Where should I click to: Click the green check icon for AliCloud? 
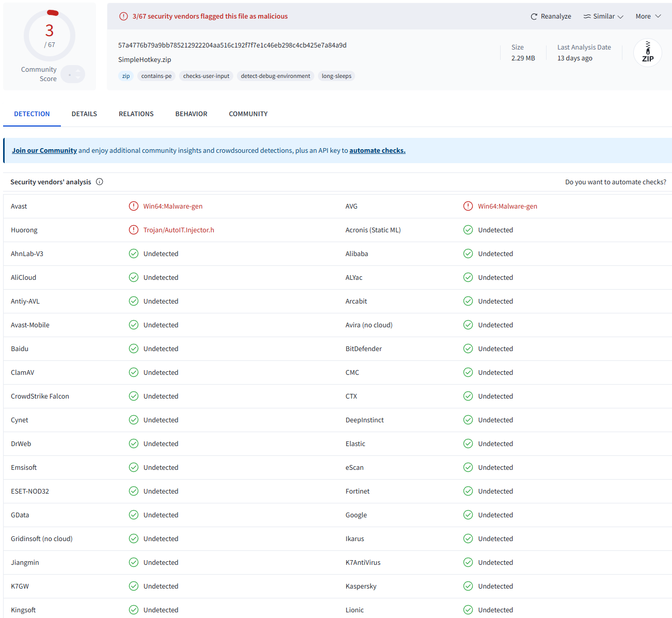tap(134, 277)
